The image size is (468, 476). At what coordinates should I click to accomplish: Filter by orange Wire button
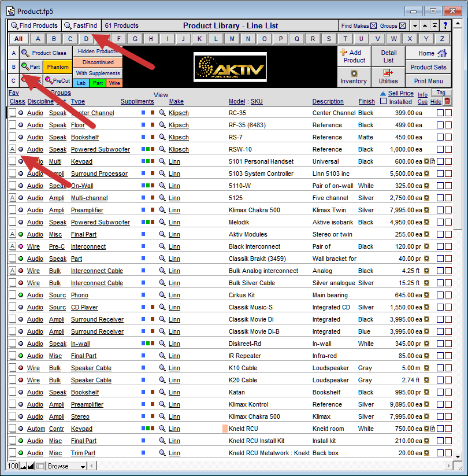point(114,83)
